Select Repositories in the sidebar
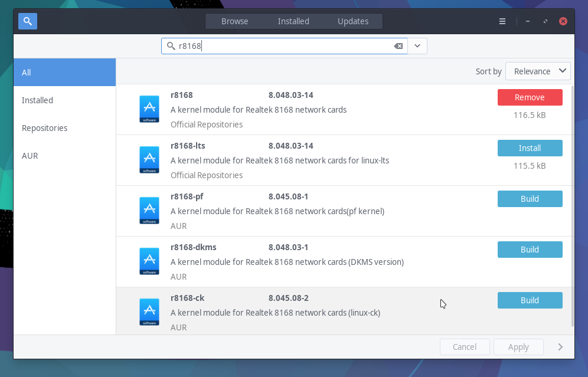The width and height of the screenshot is (588, 377). (x=44, y=128)
